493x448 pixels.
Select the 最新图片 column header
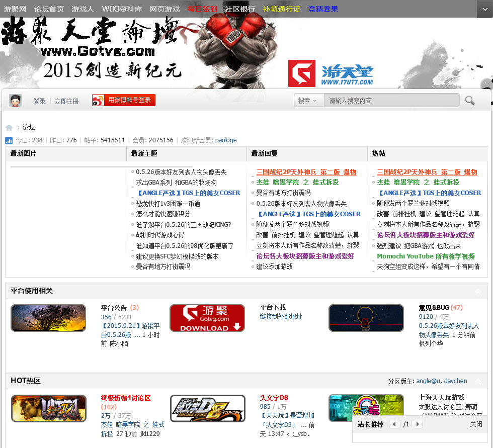[23, 154]
